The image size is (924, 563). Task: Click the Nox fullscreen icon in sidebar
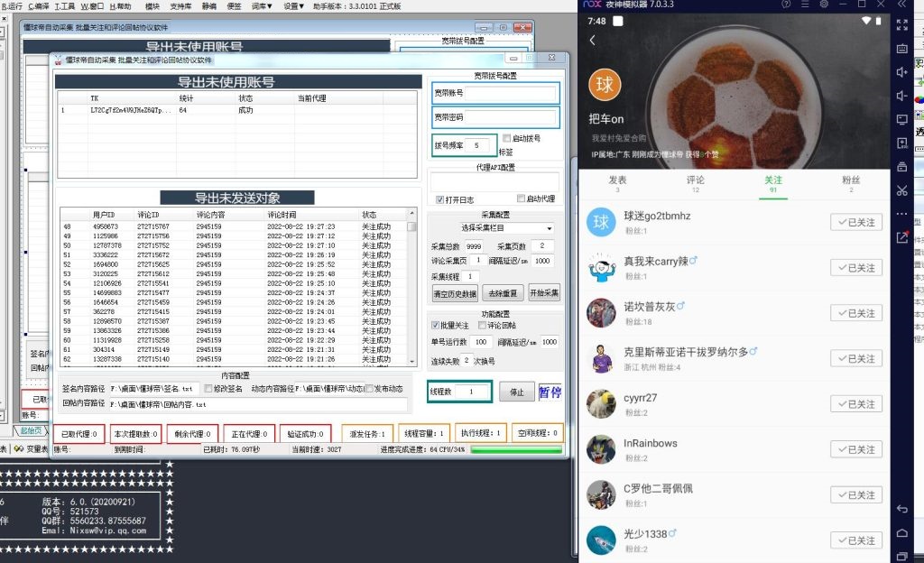point(902,25)
